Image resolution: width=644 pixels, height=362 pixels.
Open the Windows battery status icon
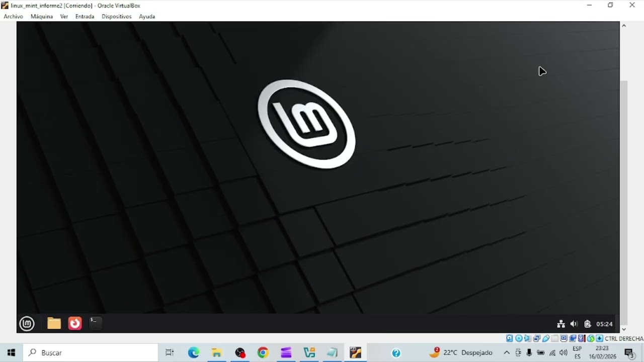[x=541, y=353]
